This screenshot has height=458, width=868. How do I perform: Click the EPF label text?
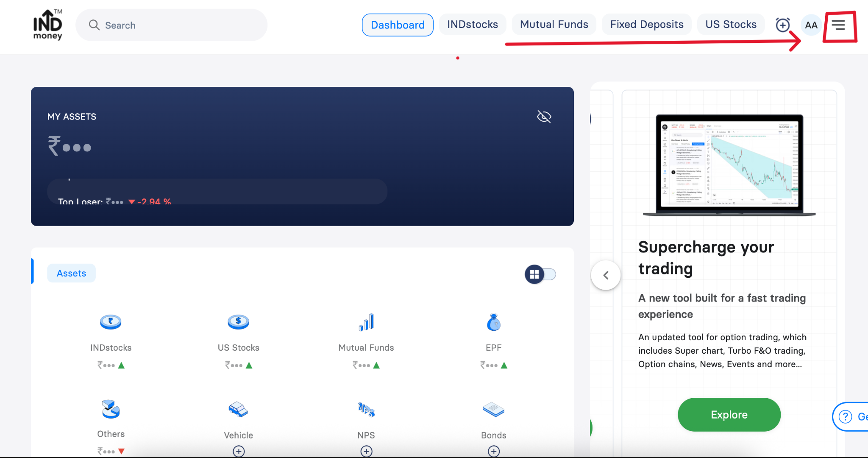[494, 348]
